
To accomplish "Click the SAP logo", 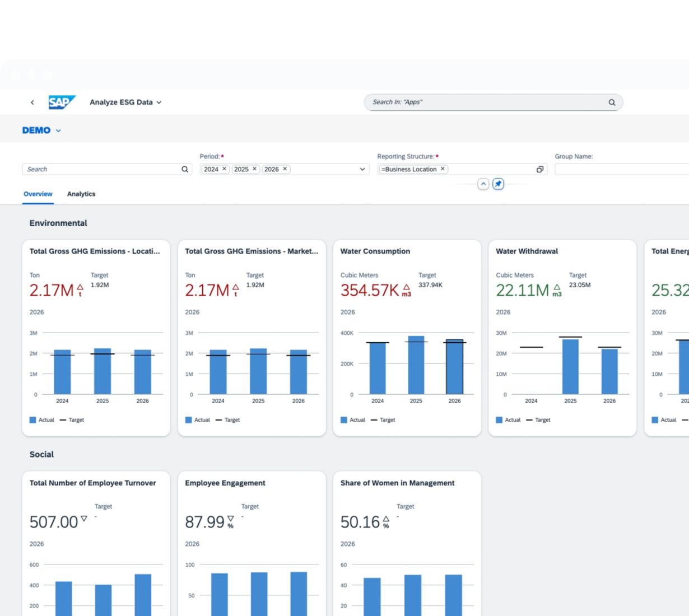I will [61, 102].
